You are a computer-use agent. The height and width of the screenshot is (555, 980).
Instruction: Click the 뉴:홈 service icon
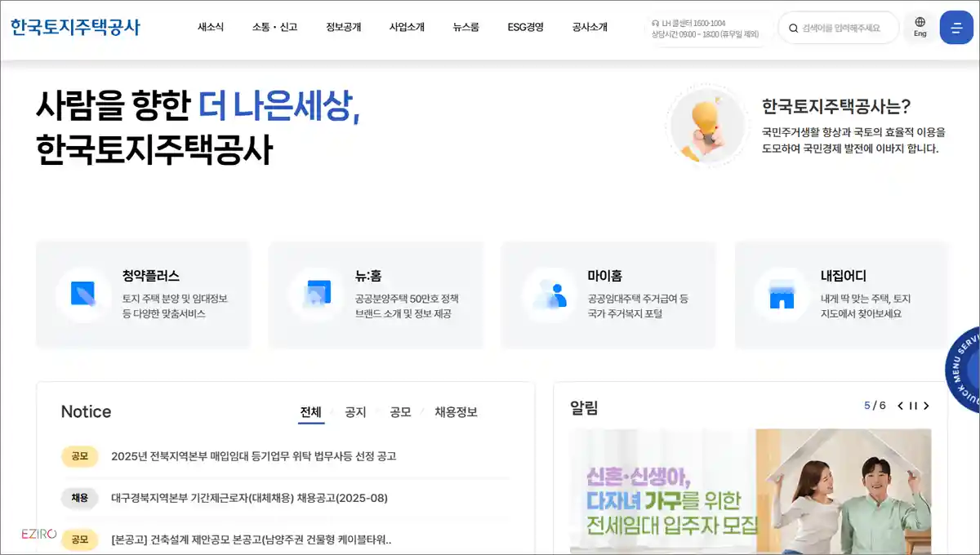317,295
